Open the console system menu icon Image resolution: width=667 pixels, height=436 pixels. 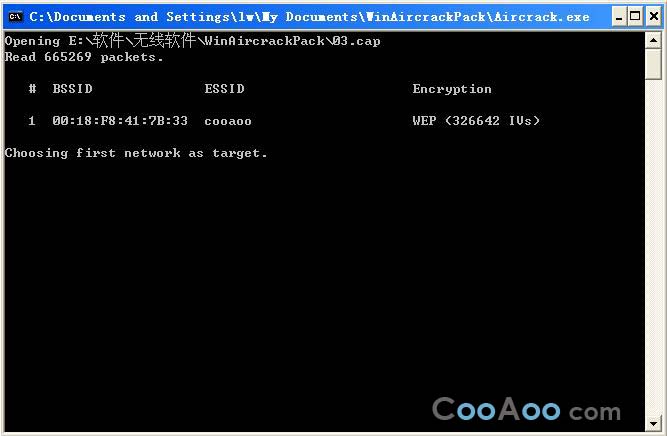[x=15, y=17]
